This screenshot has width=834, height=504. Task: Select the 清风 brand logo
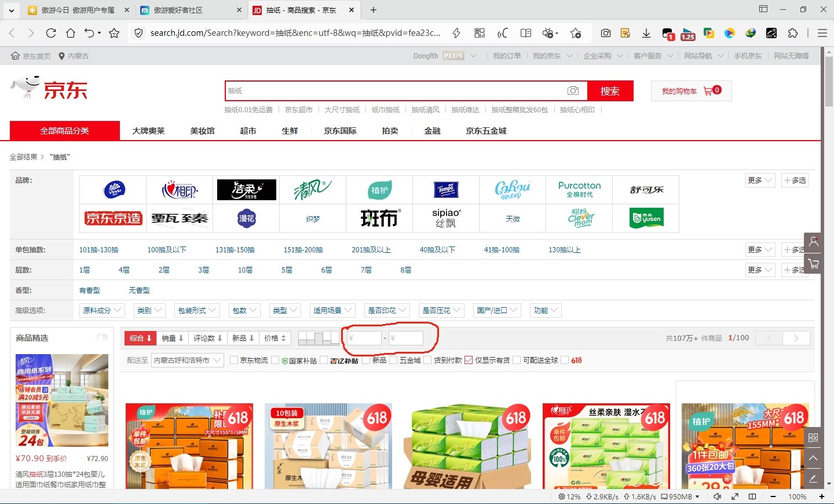click(313, 190)
